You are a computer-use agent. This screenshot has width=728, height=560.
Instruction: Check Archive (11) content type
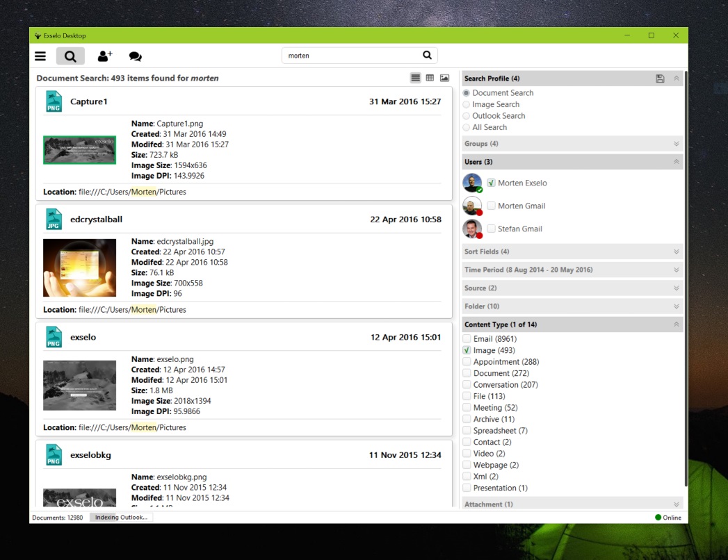point(467,419)
